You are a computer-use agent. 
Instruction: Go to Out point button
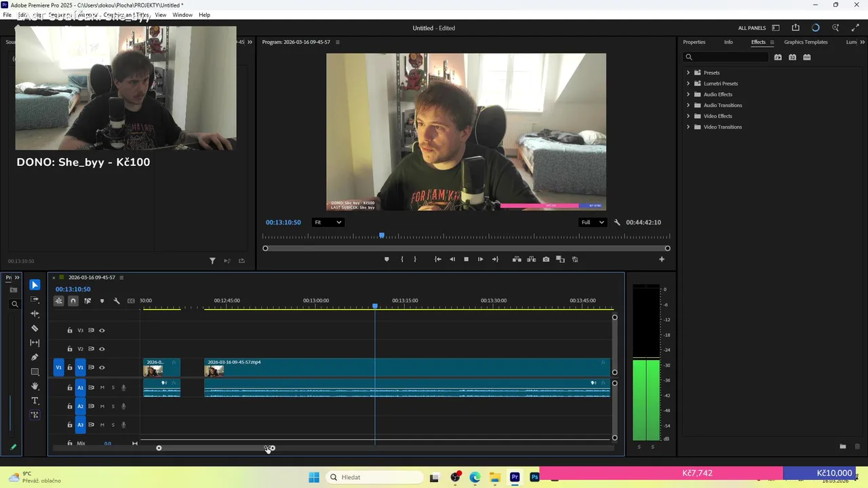pyautogui.click(x=495, y=259)
